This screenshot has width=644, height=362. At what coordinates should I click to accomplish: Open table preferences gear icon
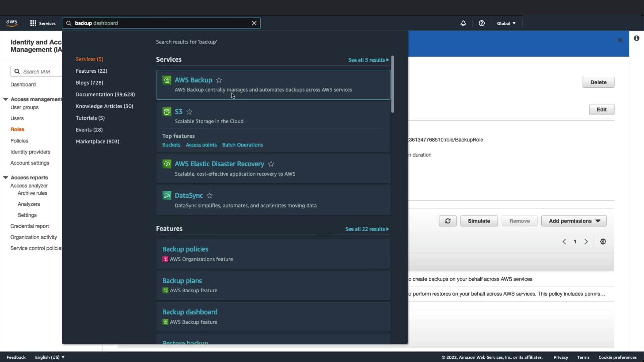(x=603, y=241)
